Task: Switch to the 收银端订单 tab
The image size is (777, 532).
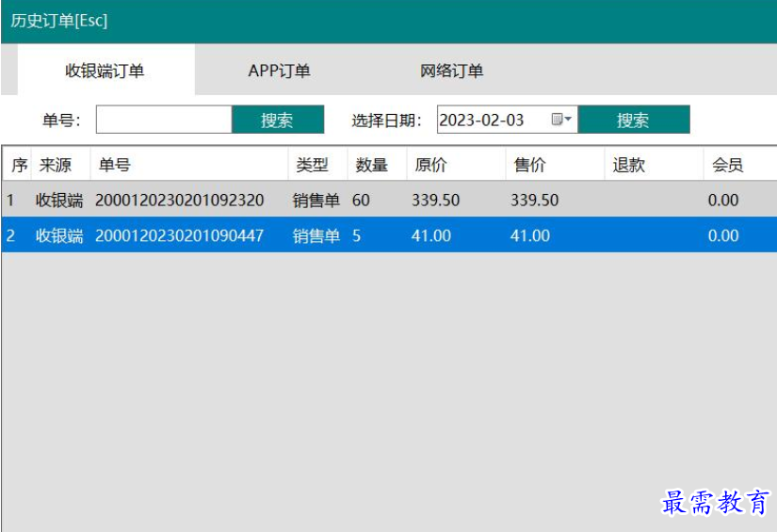Action: (105, 71)
